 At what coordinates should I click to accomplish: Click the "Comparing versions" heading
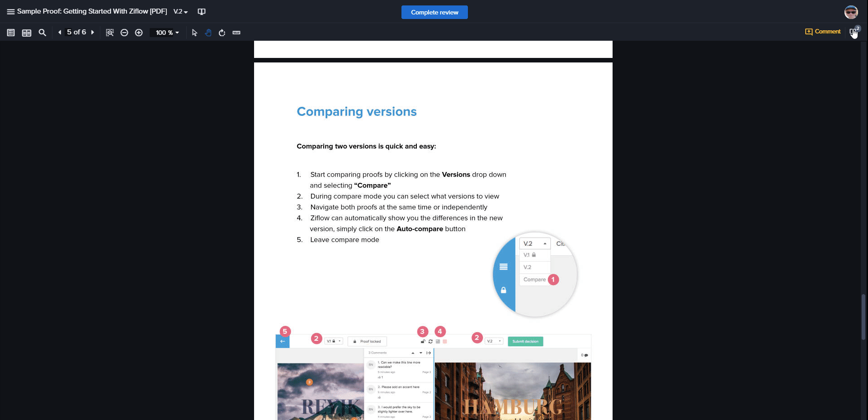click(x=357, y=111)
